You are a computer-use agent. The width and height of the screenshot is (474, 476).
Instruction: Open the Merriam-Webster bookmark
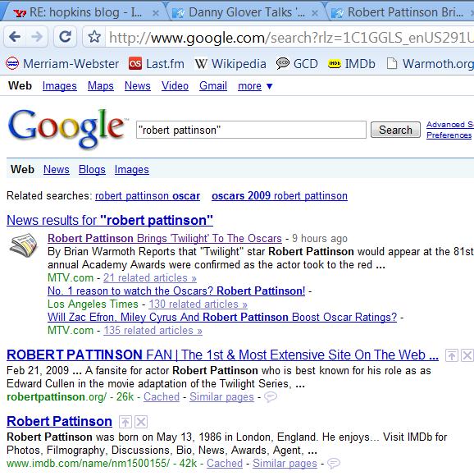pyautogui.click(x=62, y=64)
